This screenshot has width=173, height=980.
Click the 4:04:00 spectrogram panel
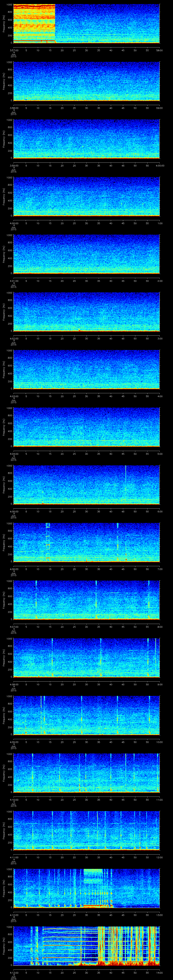86,427
